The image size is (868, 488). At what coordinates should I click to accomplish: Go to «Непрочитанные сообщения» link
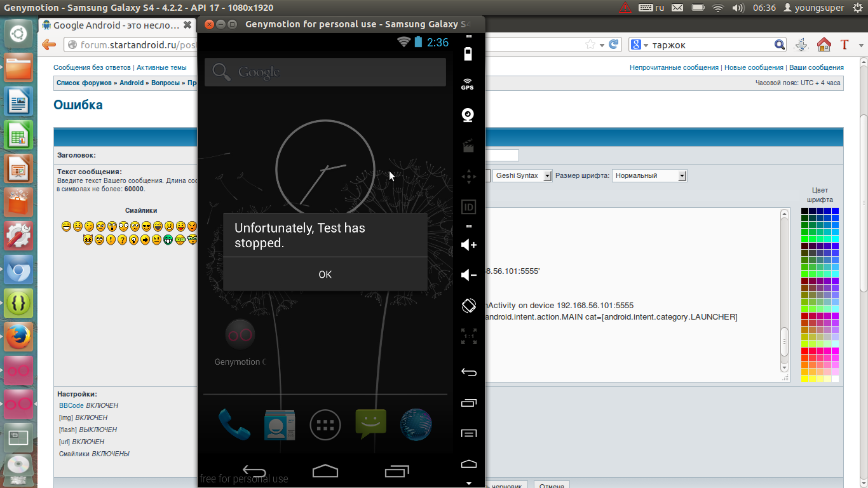[674, 67]
